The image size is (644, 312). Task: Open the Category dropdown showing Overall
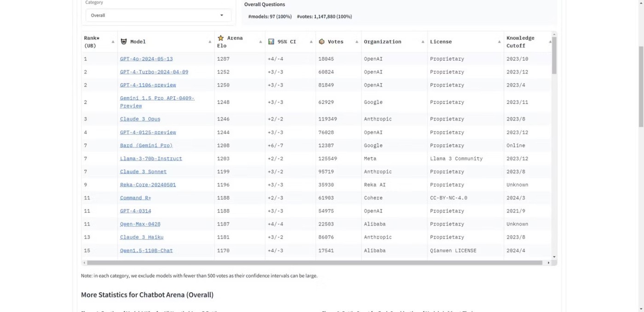(158, 15)
